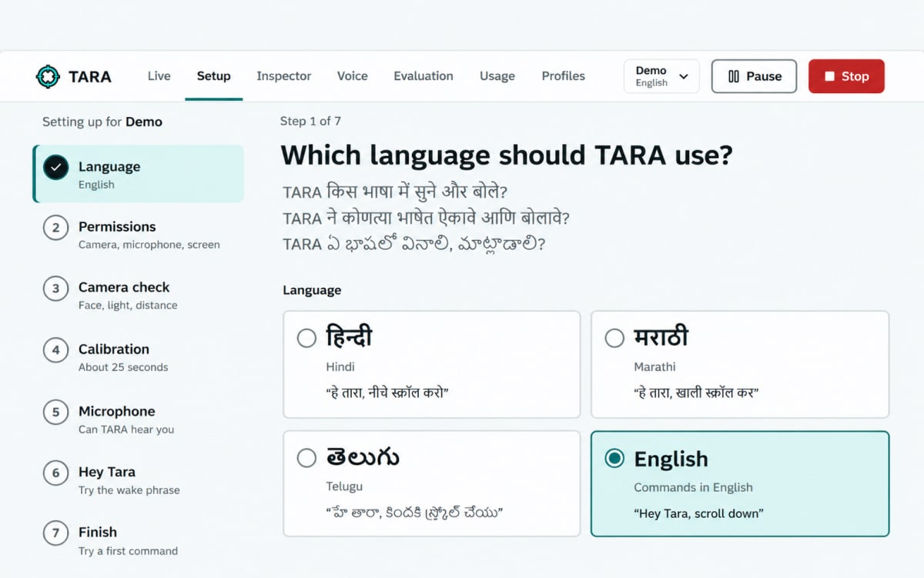Image resolution: width=924 pixels, height=578 pixels.
Task: Switch to the Live tab
Action: pyautogui.click(x=159, y=76)
